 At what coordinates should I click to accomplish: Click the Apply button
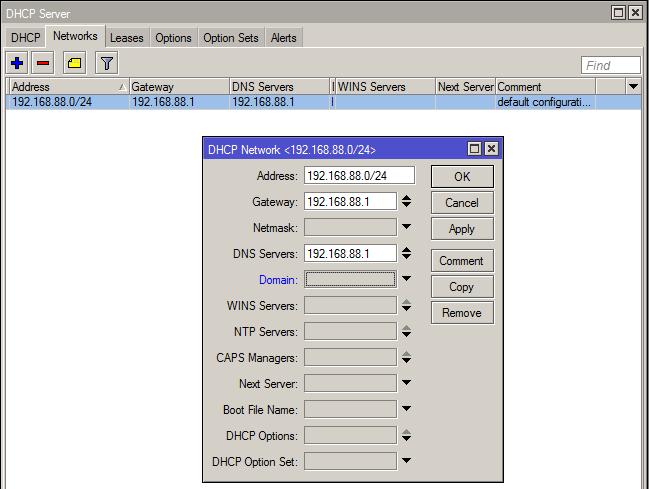[462, 229]
